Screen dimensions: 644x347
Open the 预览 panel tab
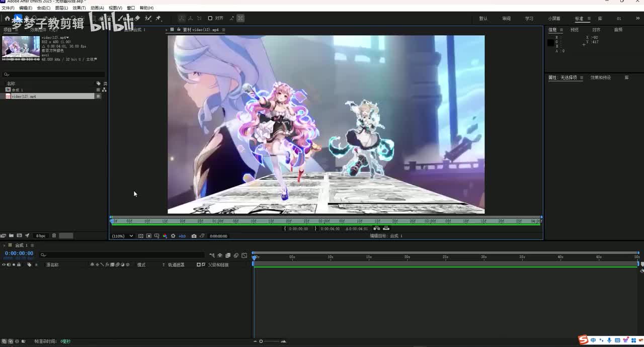574,30
